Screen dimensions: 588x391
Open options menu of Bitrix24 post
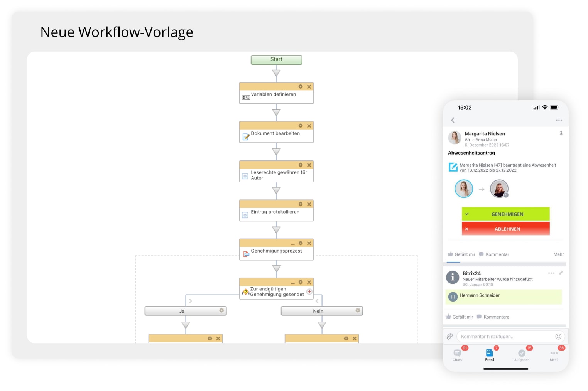[x=551, y=273]
